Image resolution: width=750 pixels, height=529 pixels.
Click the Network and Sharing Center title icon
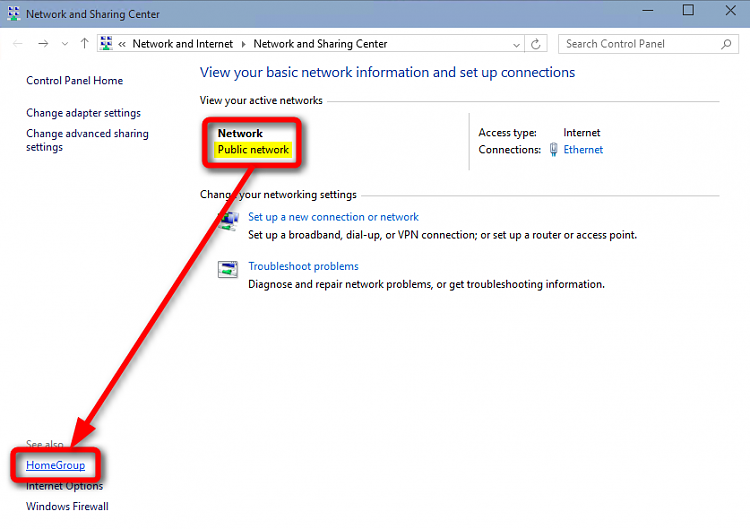(14, 13)
